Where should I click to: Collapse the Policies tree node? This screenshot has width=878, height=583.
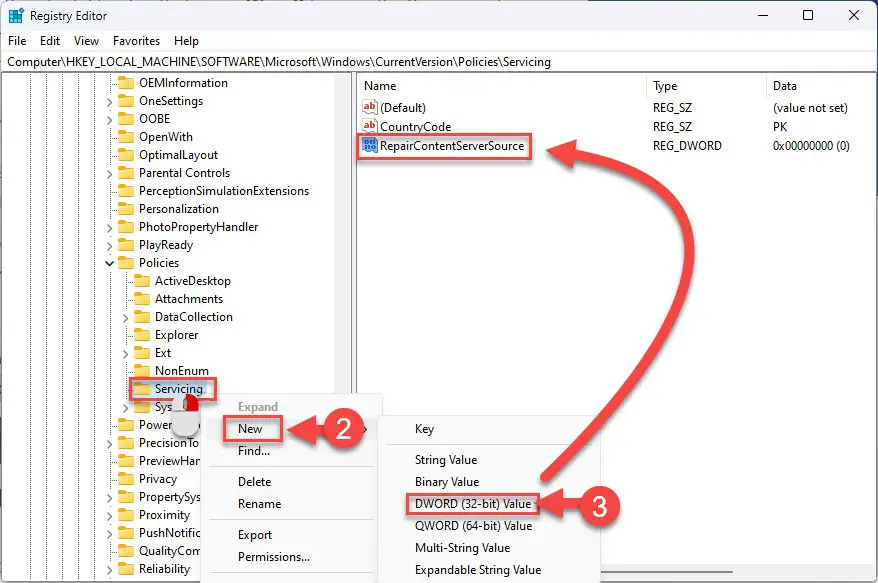(x=109, y=263)
